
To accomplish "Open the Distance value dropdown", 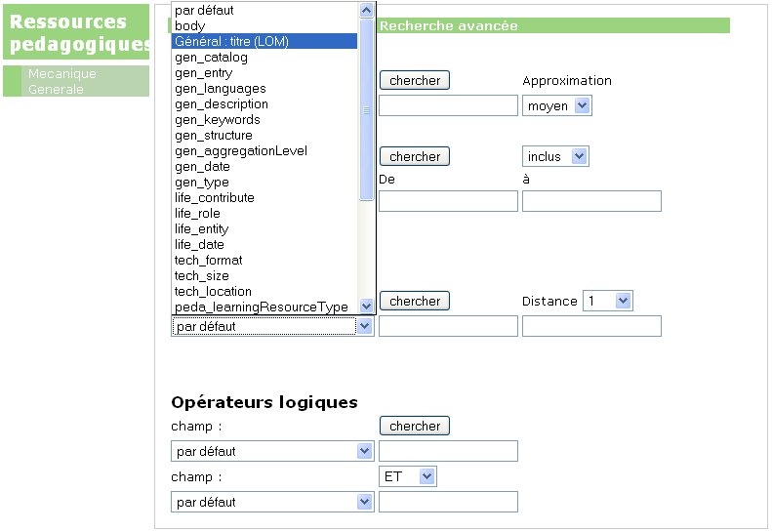I will pyautogui.click(x=608, y=301).
